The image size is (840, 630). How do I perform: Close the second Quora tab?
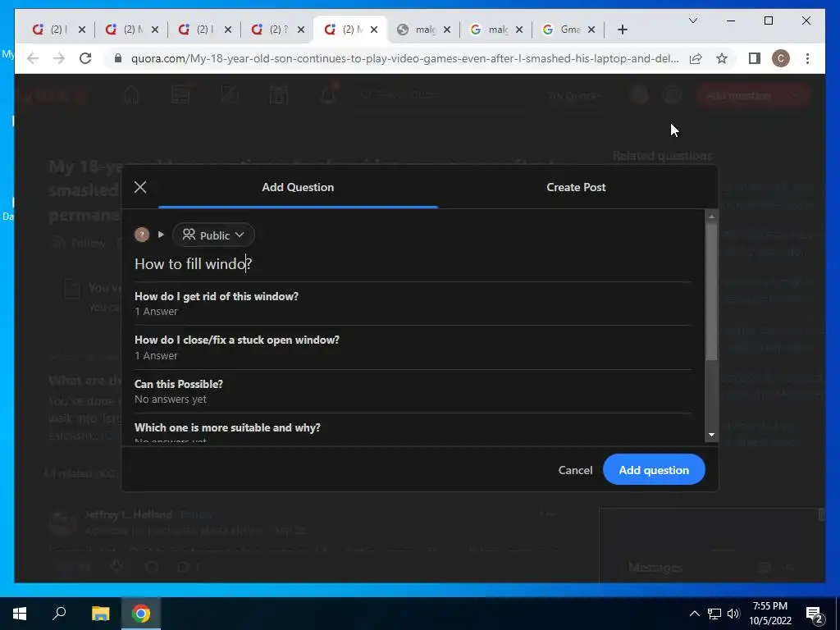point(155,30)
